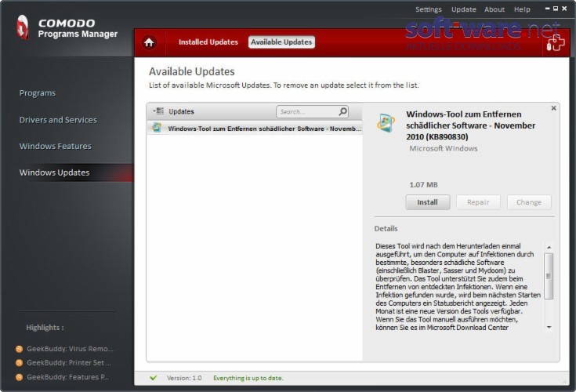The image size is (576, 392).
Task: Open Drivers and Services section
Action: 58,120
